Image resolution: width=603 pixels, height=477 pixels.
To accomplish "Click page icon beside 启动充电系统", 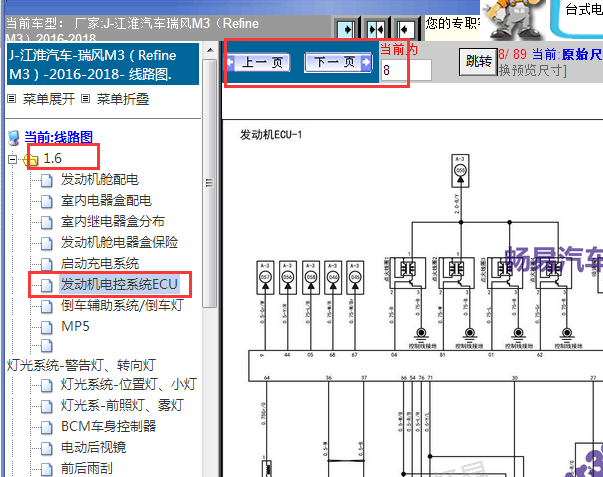I will coord(47,264).
